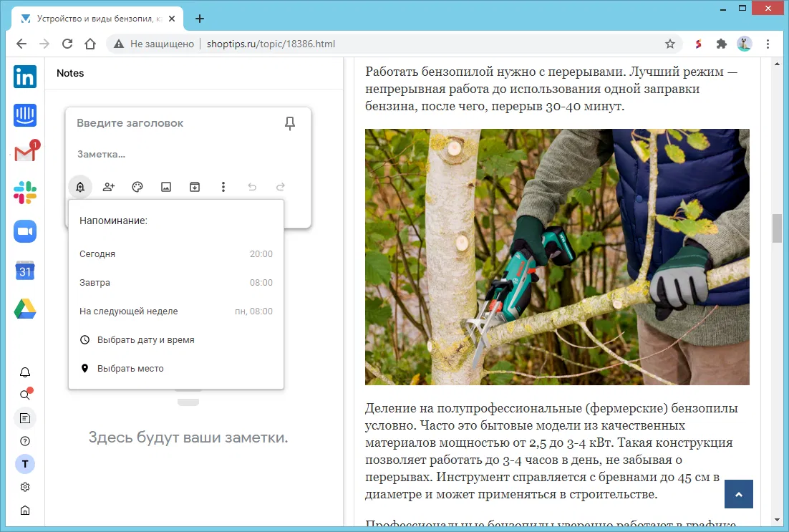Click the red extension icon in toolbar

click(698, 44)
